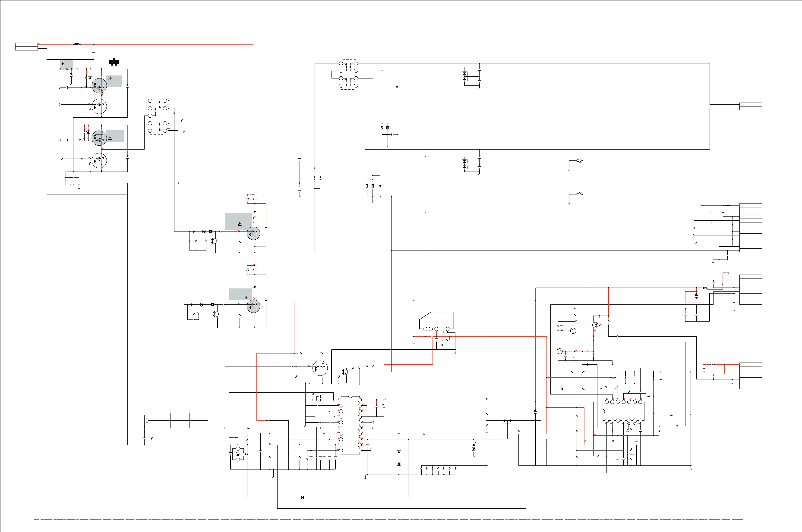Select the dashed transformer at top center
The width and height of the screenshot is (802, 532).
coord(348,75)
